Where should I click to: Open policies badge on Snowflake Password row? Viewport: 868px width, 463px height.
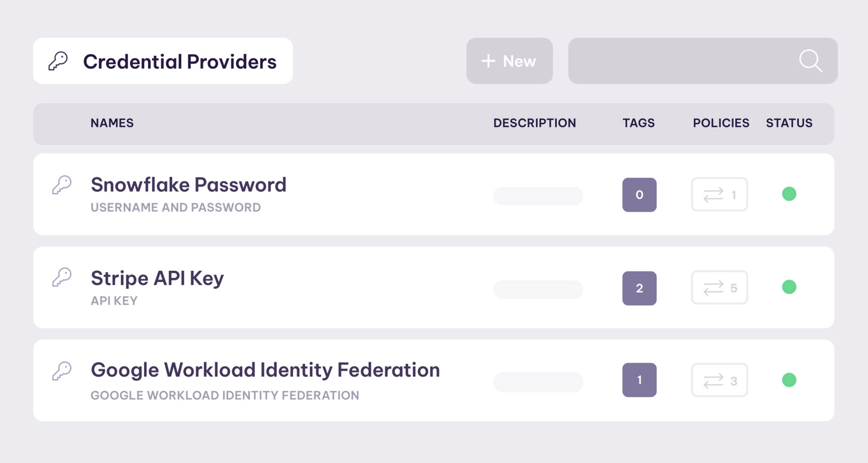[719, 194]
